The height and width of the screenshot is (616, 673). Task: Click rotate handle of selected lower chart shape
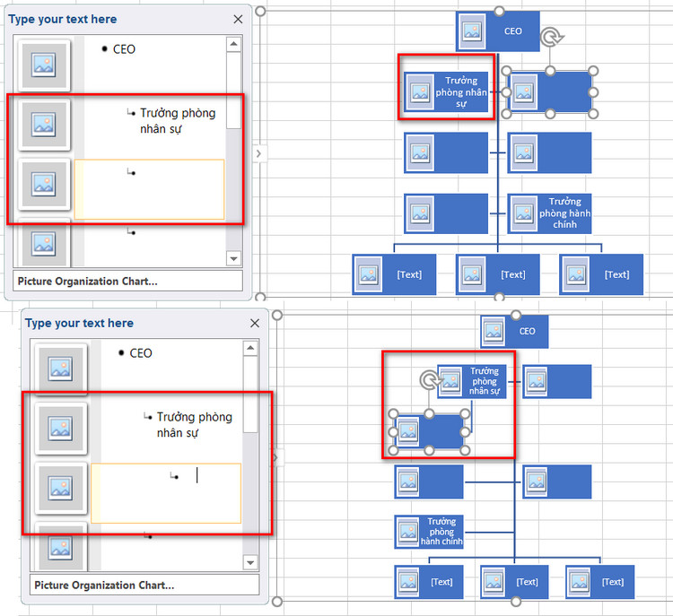point(429,380)
